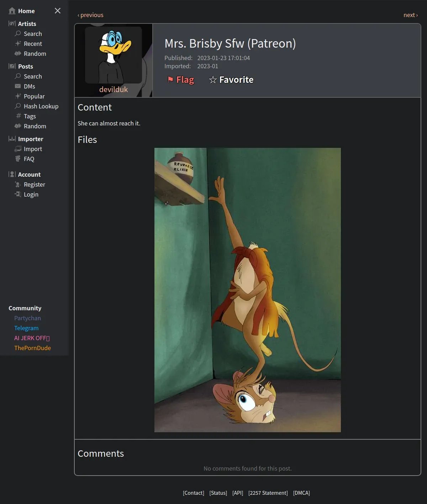Click the icon beside FAQ
Viewport: 427px width, 504px height.
pyautogui.click(x=18, y=159)
